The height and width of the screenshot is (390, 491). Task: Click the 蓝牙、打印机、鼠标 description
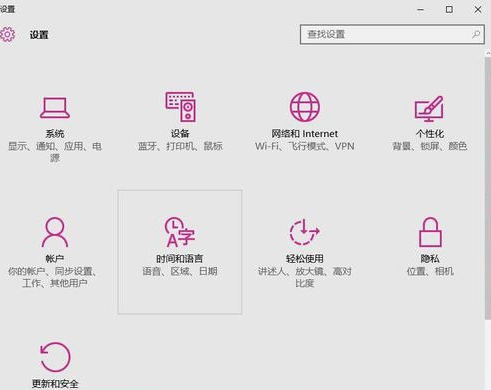pyautogui.click(x=180, y=146)
